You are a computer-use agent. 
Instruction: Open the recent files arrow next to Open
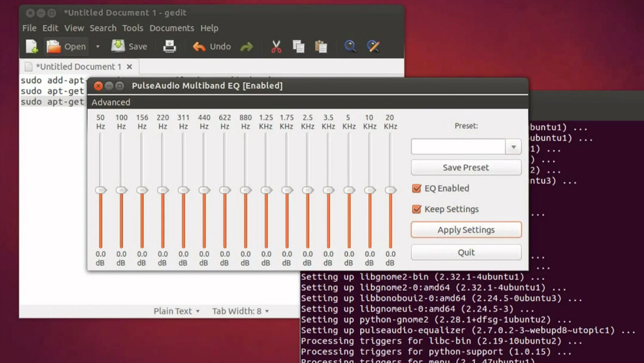click(x=98, y=46)
